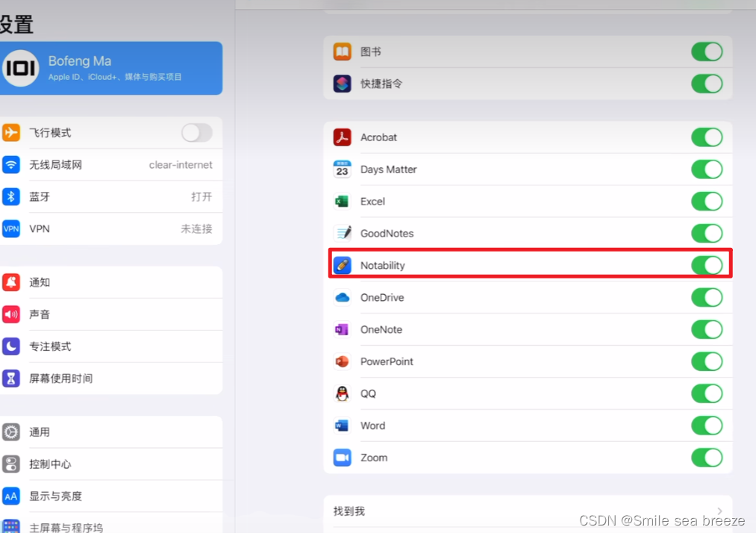This screenshot has width=756, height=533.
Task: Switch off the GoodNotes toggle
Action: pos(707,234)
